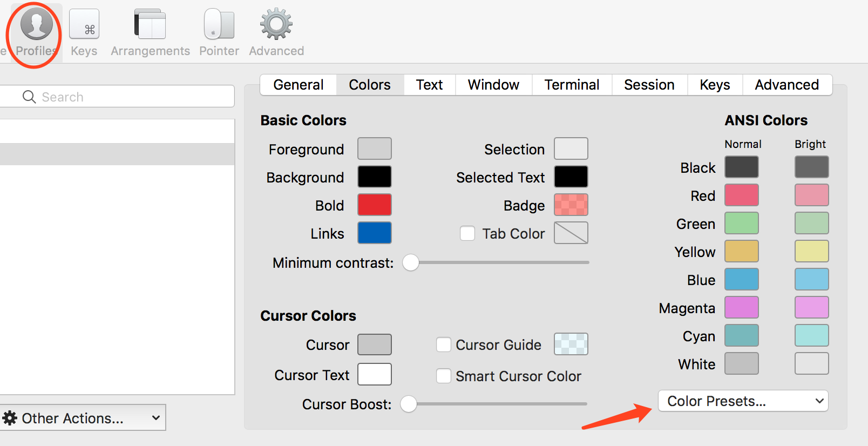
Task: Click the Minimum contrast slider knob
Action: tap(411, 262)
